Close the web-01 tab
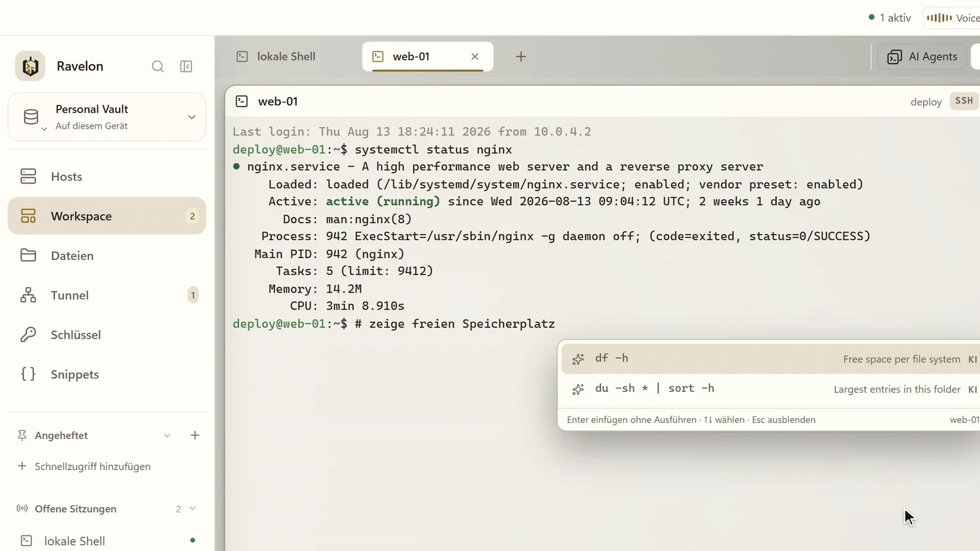Image resolution: width=980 pixels, height=551 pixels. [475, 56]
